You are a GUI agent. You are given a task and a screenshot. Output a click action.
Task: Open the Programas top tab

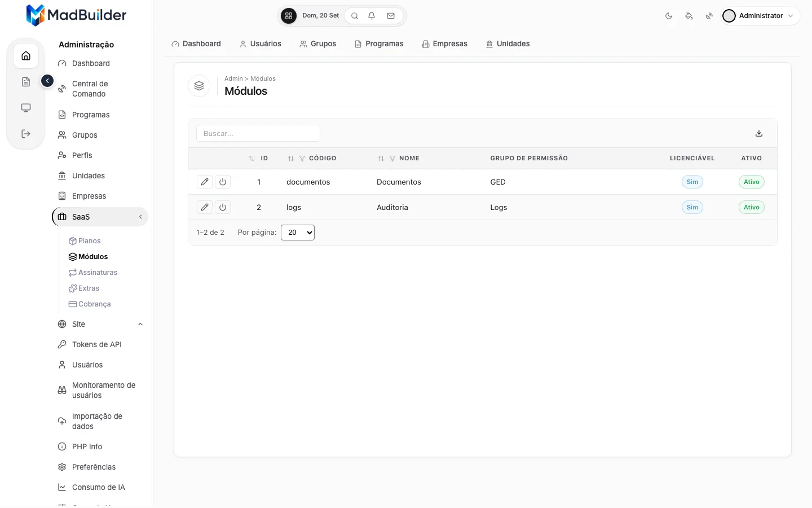pos(379,43)
